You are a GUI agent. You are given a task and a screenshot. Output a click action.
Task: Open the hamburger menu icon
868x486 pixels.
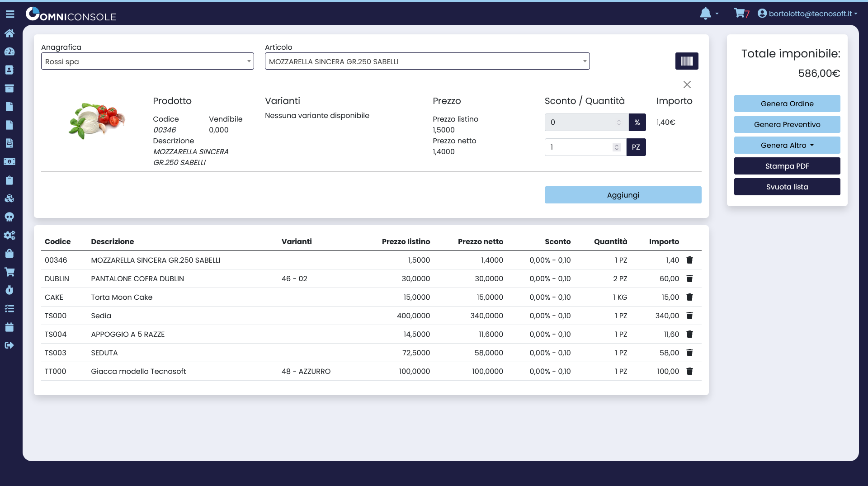pos(10,14)
